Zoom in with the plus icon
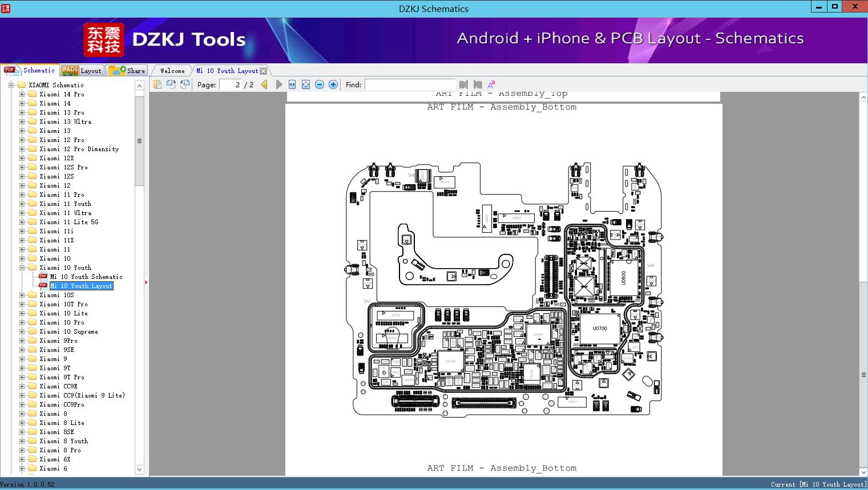 [333, 84]
